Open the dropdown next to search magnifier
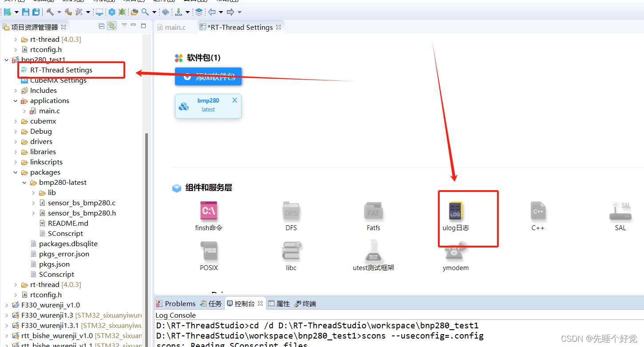Viewport: 644px width, 347px height. [x=154, y=12]
